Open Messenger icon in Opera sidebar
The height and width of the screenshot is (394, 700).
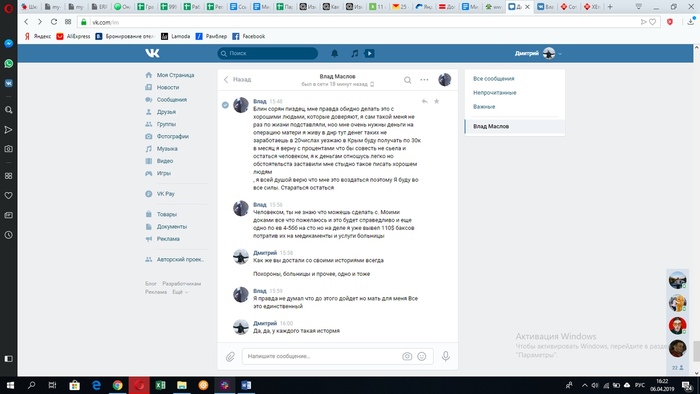(x=8, y=43)
